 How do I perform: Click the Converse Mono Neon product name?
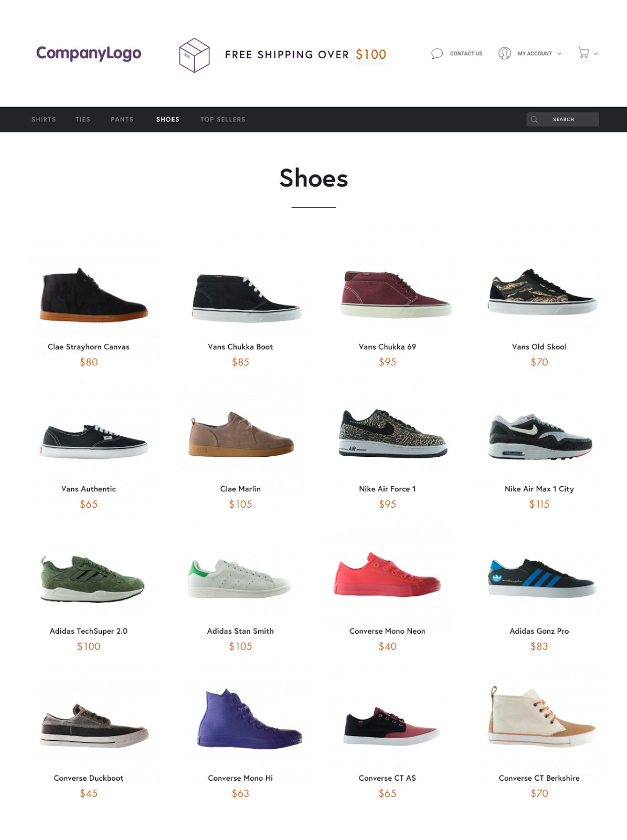click(387, 631)
